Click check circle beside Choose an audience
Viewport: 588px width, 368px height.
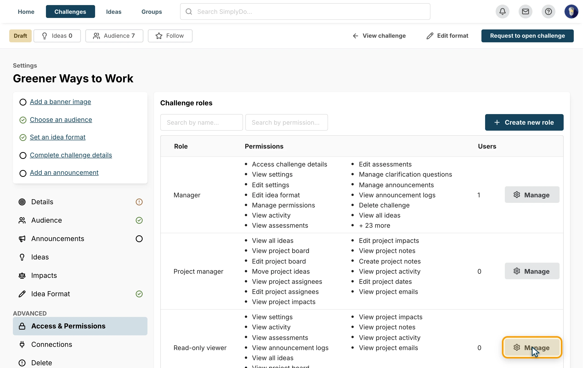pos(23,120)
